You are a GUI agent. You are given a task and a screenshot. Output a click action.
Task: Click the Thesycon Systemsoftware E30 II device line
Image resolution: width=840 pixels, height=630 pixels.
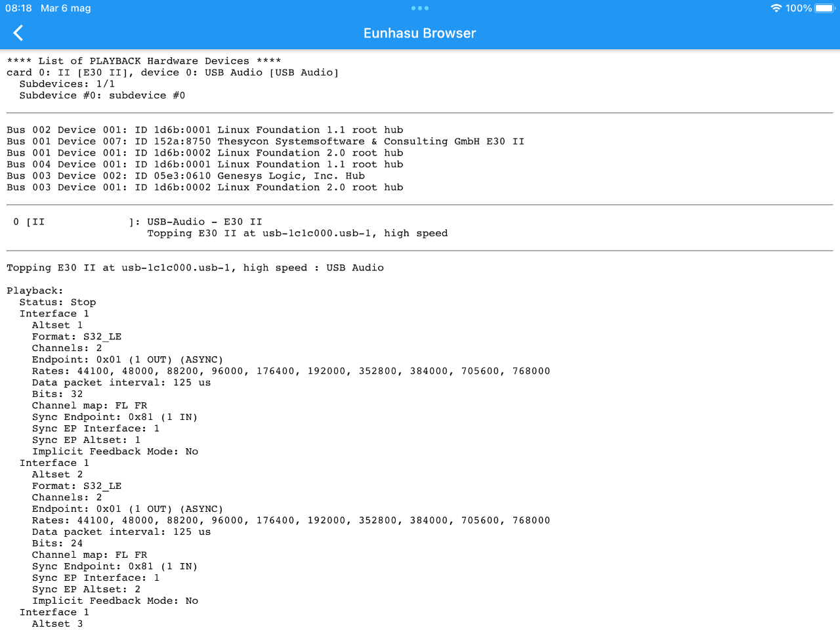click(266, 141)
